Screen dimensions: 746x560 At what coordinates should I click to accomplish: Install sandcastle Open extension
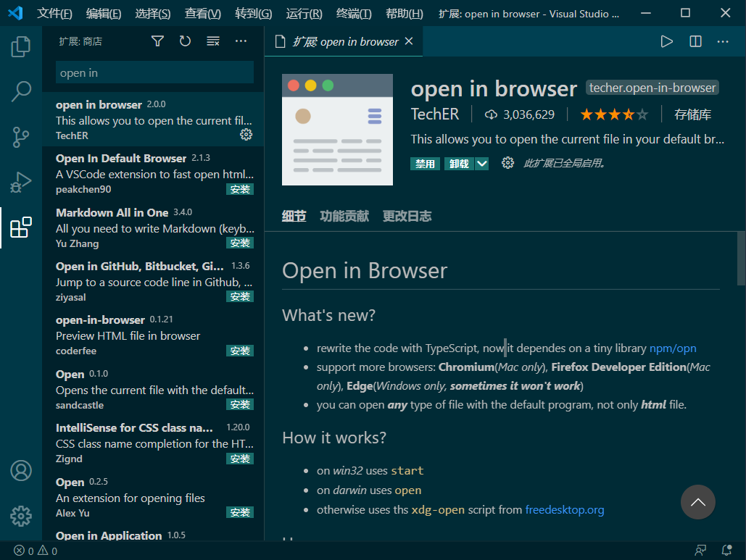click(240, 404)
